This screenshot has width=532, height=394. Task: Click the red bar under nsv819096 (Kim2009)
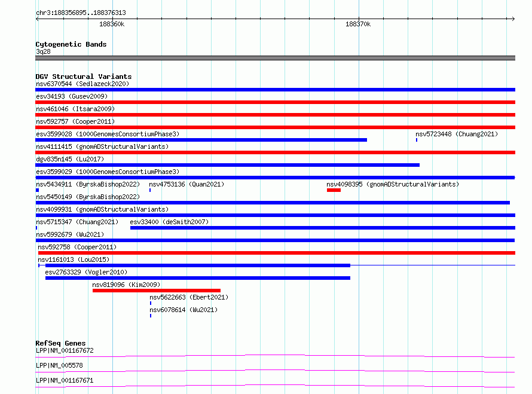point(157,291)
